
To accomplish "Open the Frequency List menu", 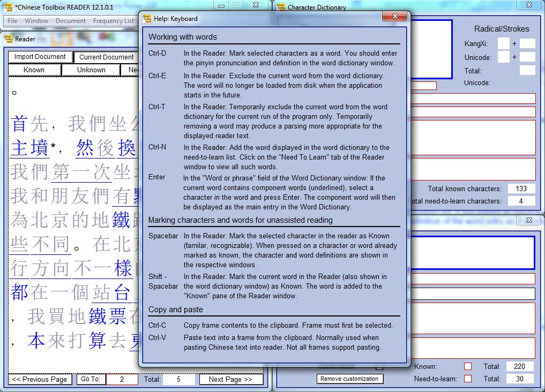I will coord(113,21).
